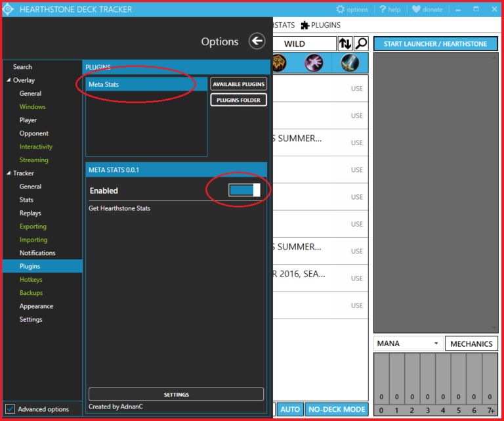Open the tracker Settings page
The image size is (504, 421).
click(x=31, y=319)
